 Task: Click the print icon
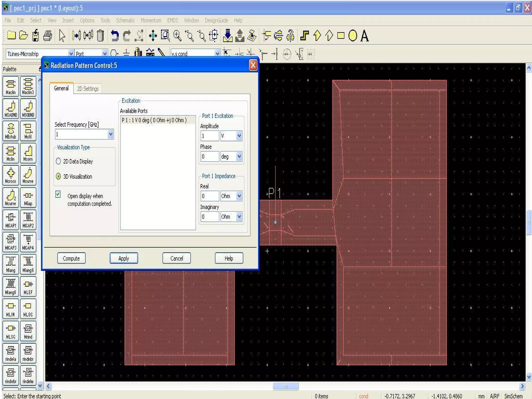coord(48,36)
